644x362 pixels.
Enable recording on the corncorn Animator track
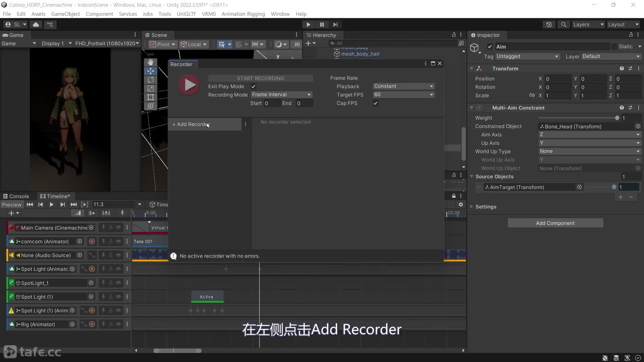click(91, 241)
